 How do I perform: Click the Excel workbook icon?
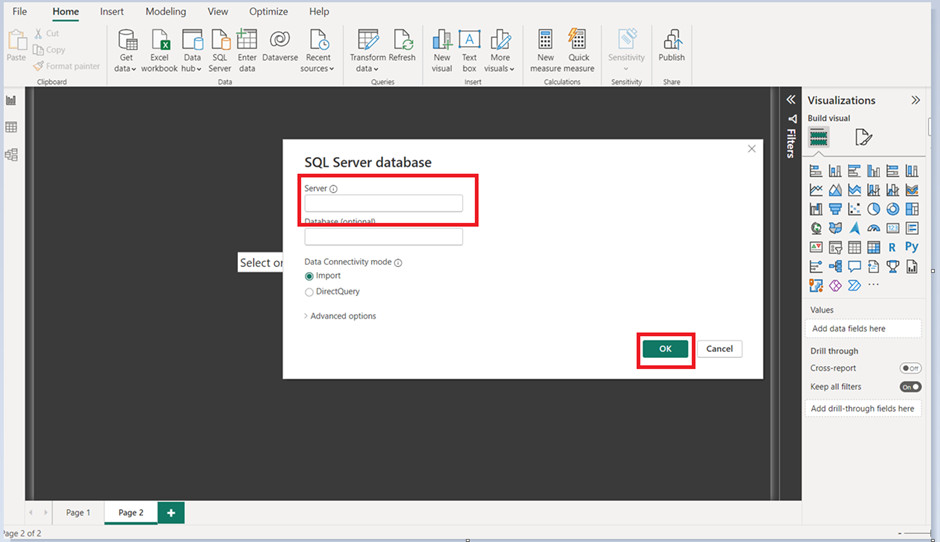pyautogui.click(x=159, y=40)
